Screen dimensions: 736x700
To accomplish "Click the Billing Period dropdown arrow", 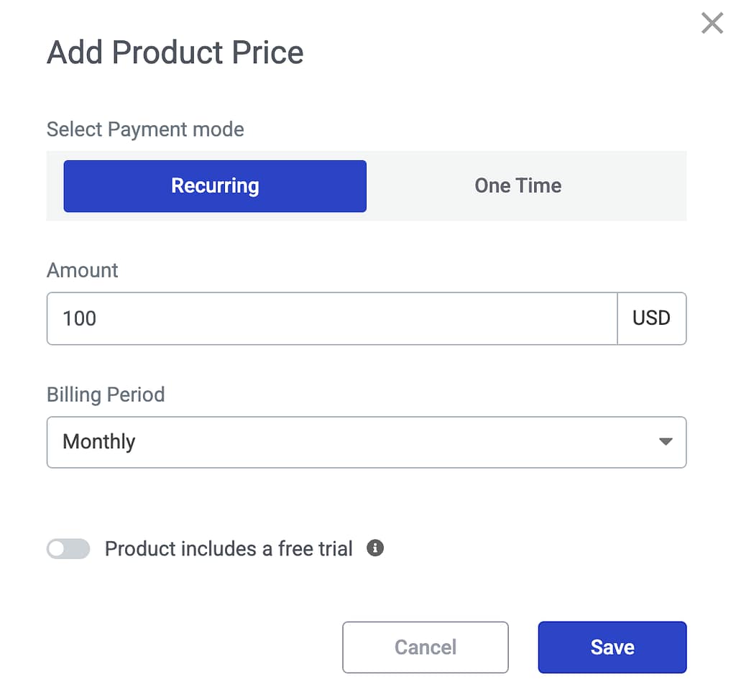I will pos(666,441).
